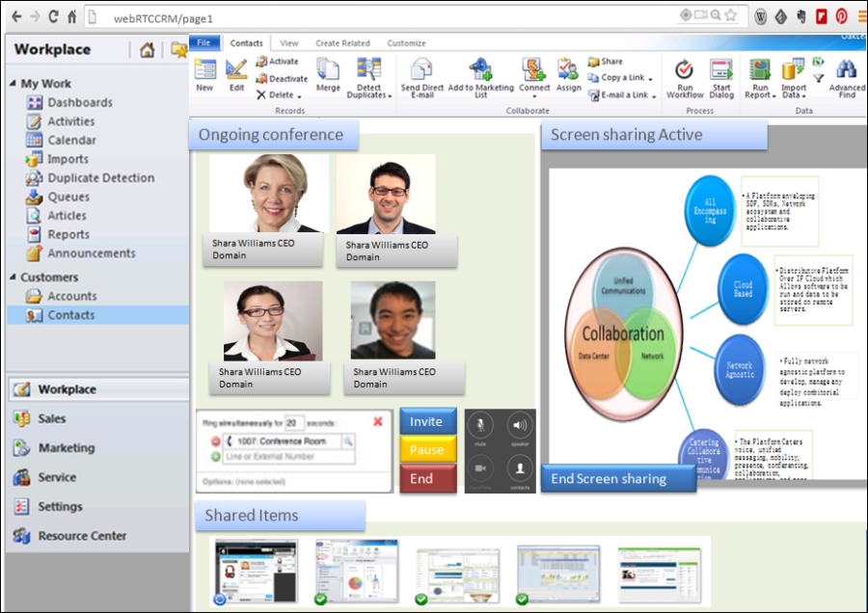Switch to the Customize ribbon tab
This screenshot has width=868, height=613.
tap(406, 42)
